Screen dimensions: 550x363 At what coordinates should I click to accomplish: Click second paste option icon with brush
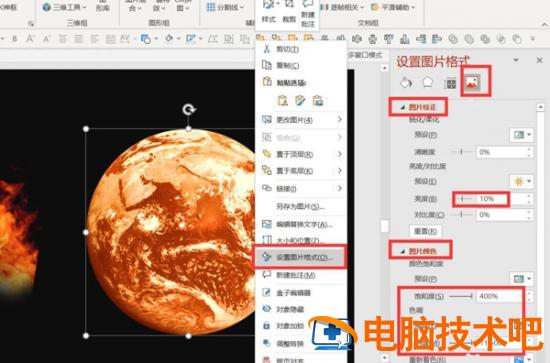pyautogui.click(x=300, y=101)
